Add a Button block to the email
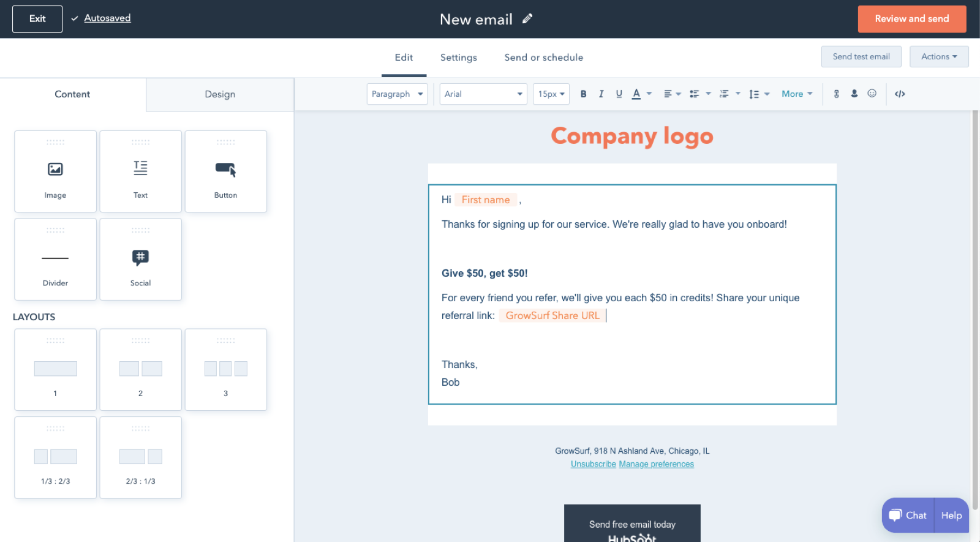This screenshot has height=551, width=980. click(225, 171)
